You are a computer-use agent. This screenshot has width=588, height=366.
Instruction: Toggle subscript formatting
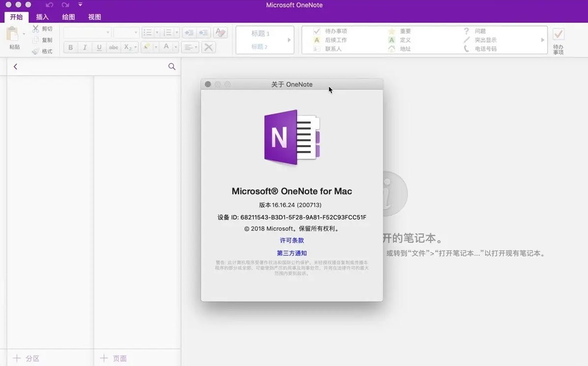coord(128,47)
